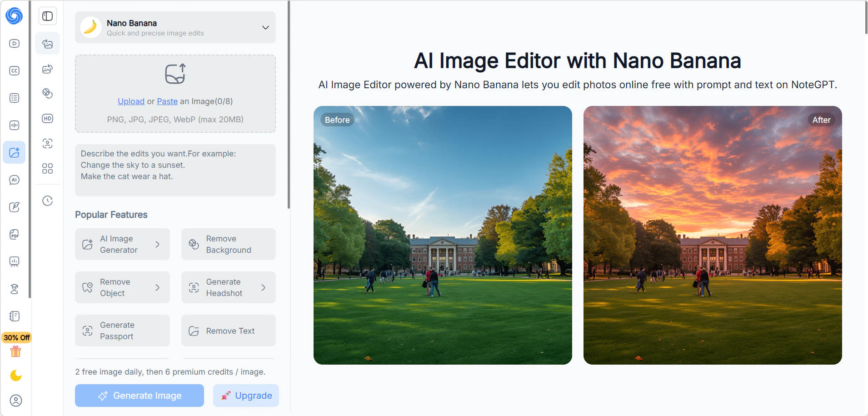Screen dimensions: 868x416
Task: Expand the AI Image Generator feature
Action: click(x=122, y=244)
